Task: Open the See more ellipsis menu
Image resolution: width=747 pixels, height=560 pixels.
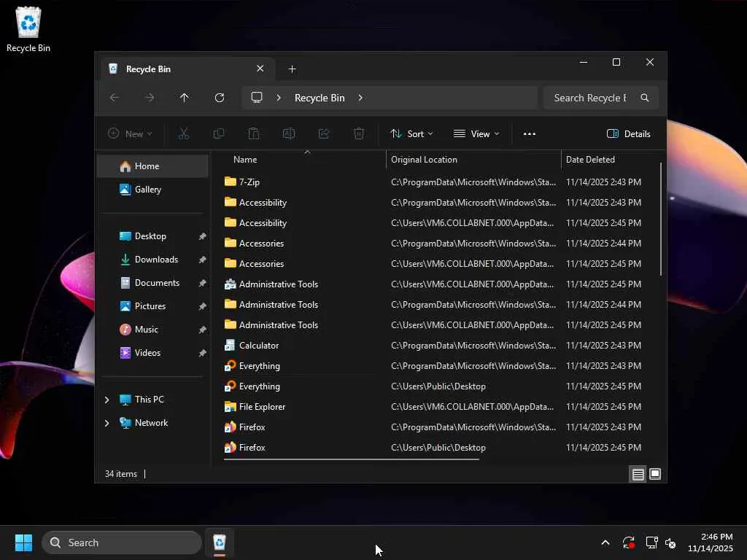Action: 530,134
